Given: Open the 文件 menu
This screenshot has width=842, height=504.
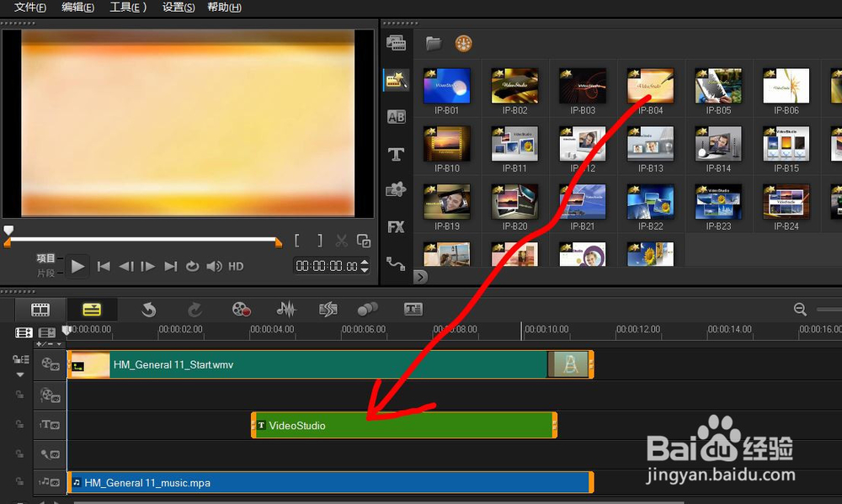Looking at the screenshot, I should click(x=30, y=7).
